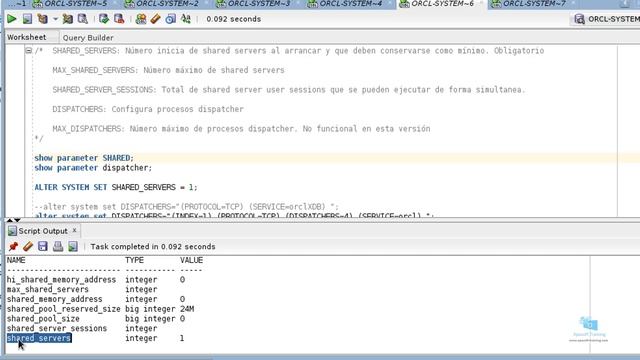This screenshot has height=360, width=640.
Task: Click the hi_shared_memory_address output row
Action: pos(96,280)
